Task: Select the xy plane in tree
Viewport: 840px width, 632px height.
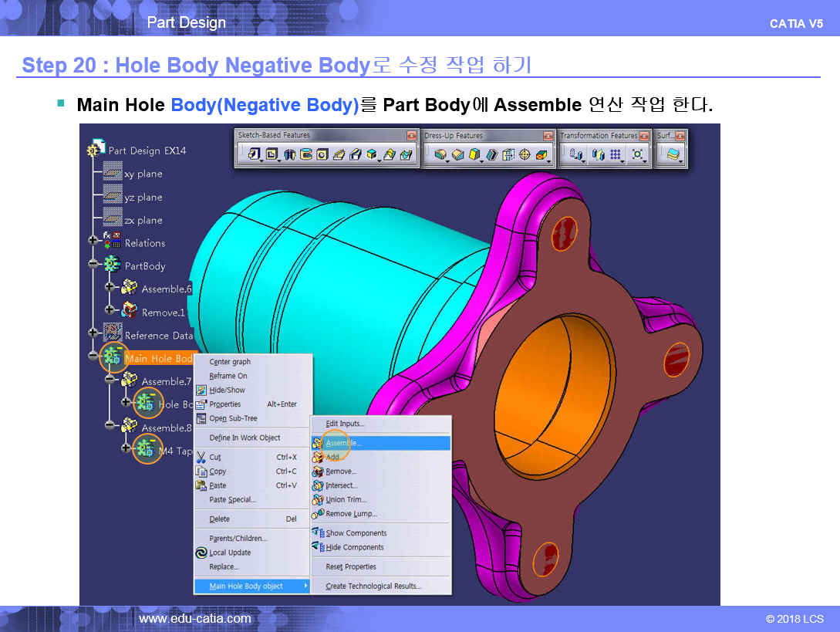Action: pyautogui.click(x=143, y=174)
